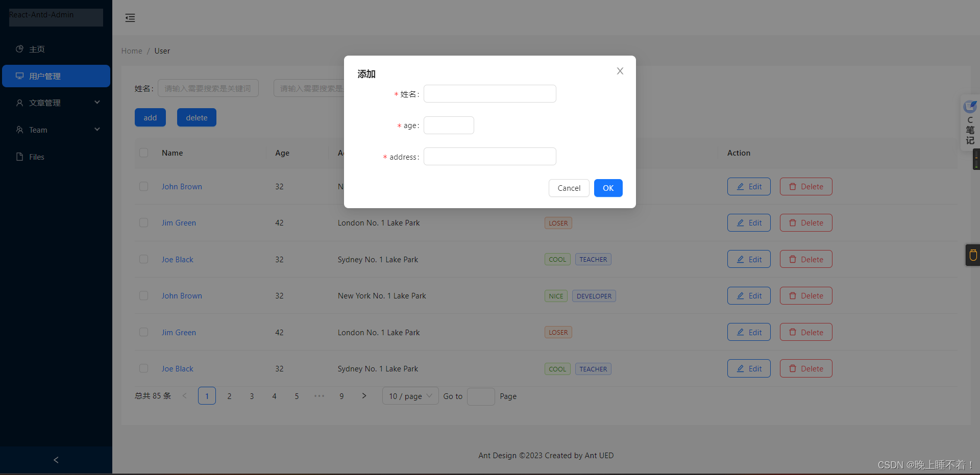Toggle the select-all checkbox in table header
980x475 pixels.
coord(143,153)
